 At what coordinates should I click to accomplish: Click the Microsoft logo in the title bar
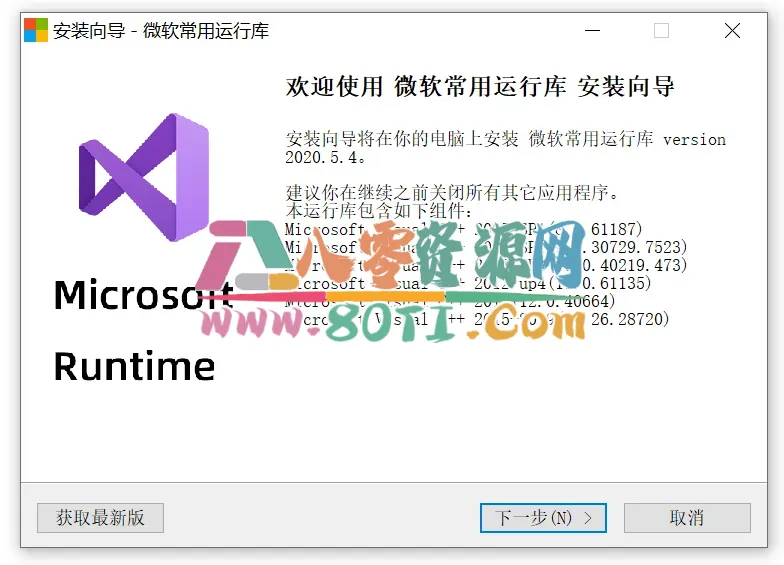coord(36,30)
